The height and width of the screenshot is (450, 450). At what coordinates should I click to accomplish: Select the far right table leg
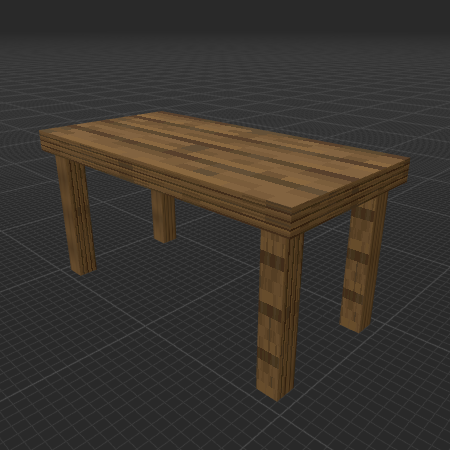(x=363, y=263)
